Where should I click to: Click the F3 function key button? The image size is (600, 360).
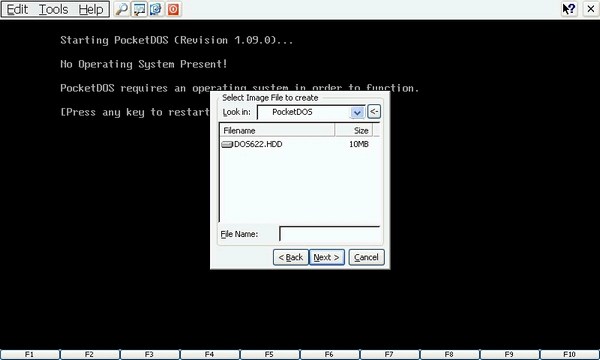pyautogui.click(x=150, y=355)
